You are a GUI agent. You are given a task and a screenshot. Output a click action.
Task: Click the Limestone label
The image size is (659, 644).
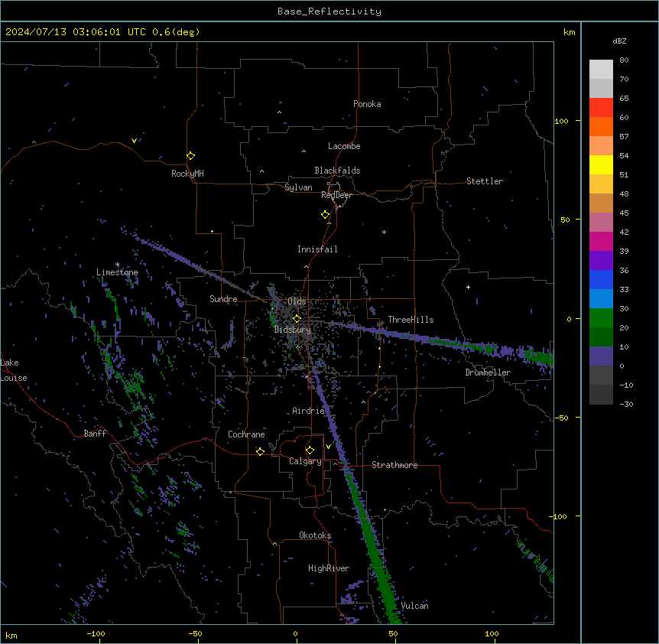pyautogui.click(x=117, y=272)
